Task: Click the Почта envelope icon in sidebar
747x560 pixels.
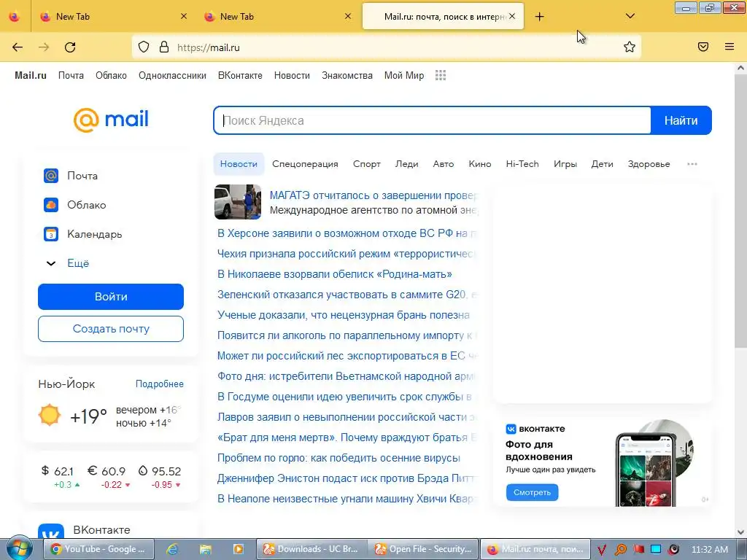Action: [x=51, y=176]
